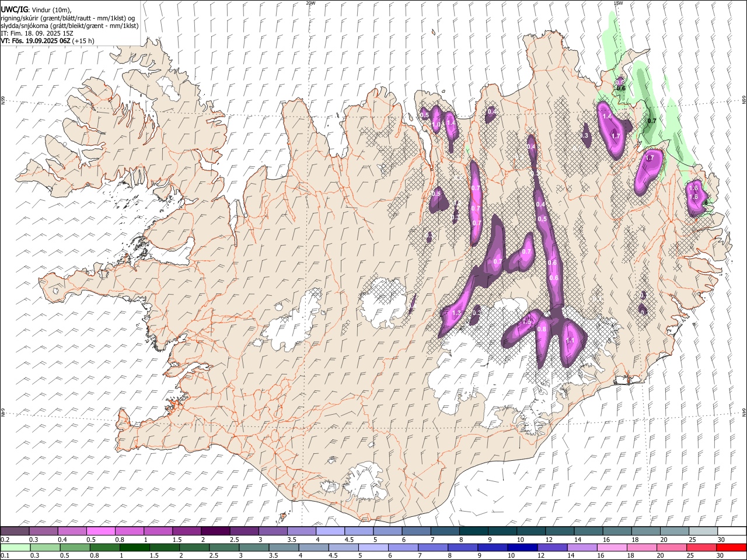Select the 'slydda/snjókoma' legend description line
Screen dimensions: 747x560
(69, 26)
